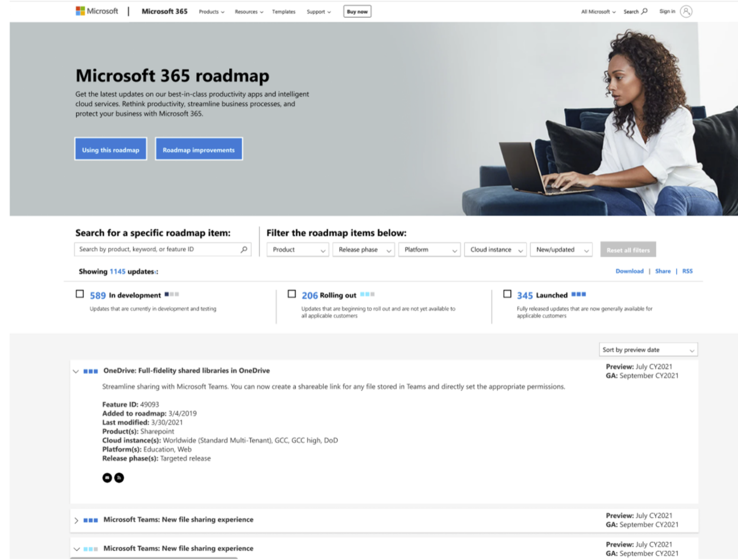Click the Rolling out status squares icon

click(x=367, y=294)
